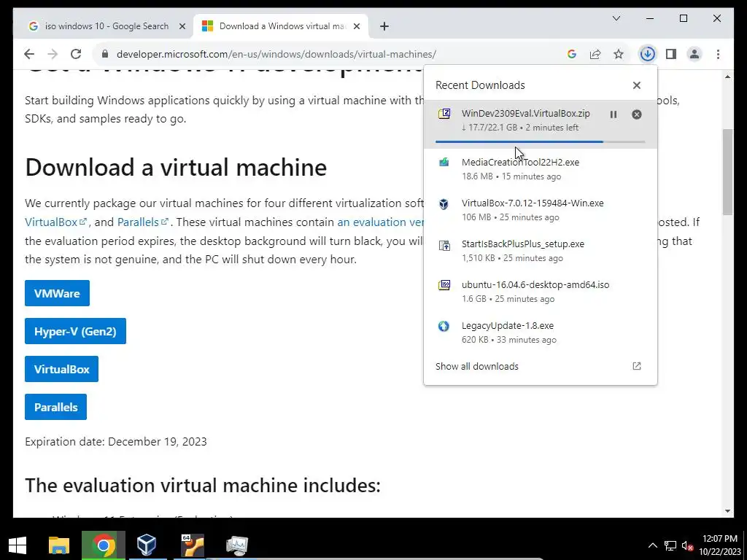This screenshot has width=747, height=560.
Task: Open the Chrome profile avatar
Action: 694,54
